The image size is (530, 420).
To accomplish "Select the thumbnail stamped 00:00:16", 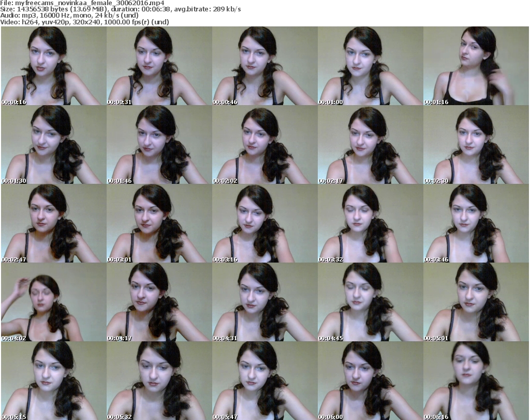I will tap(54, 66).
